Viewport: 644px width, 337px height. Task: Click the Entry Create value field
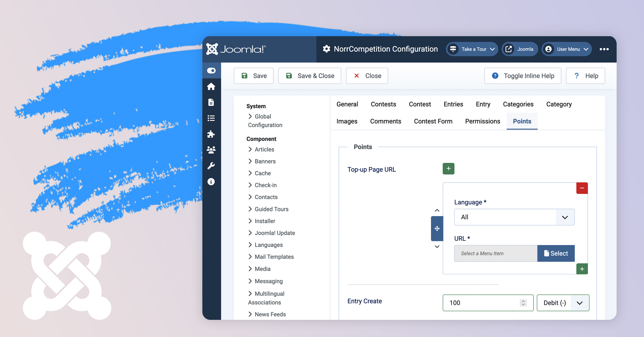(x=488, y=303)
